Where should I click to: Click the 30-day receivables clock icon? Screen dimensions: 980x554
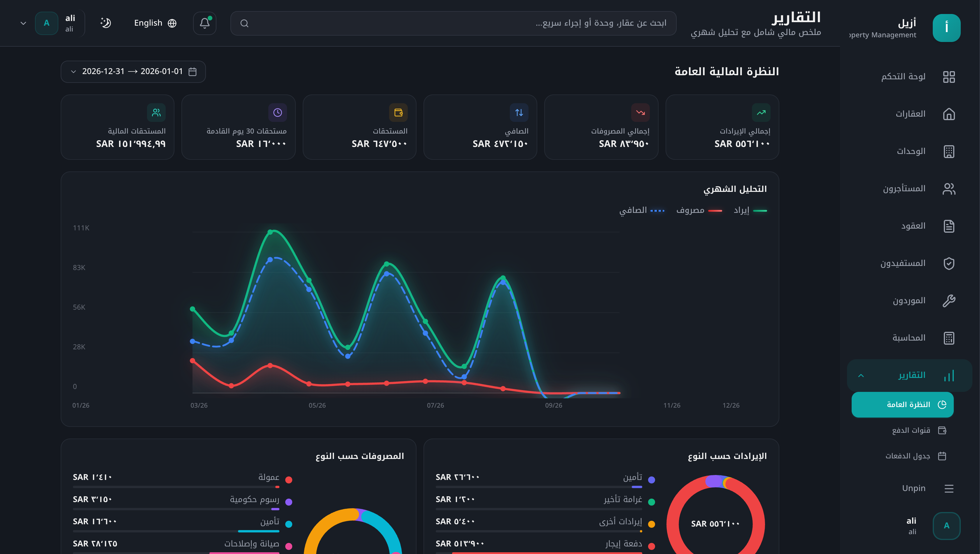[277, 113]
